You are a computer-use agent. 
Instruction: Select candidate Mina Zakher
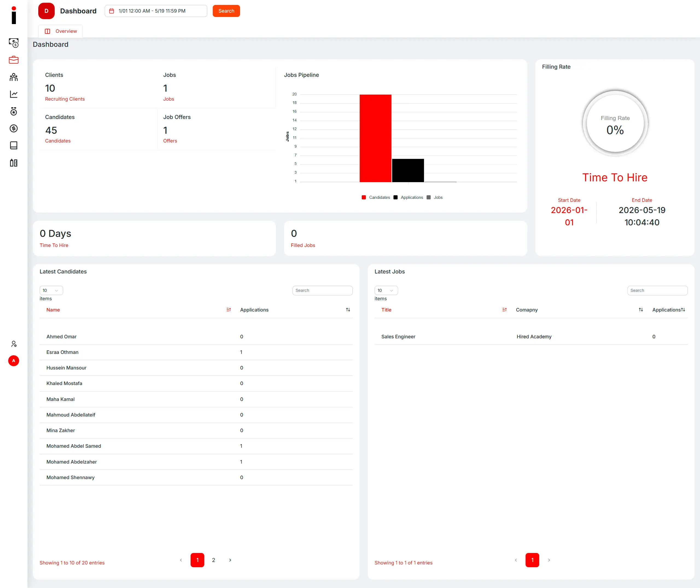(61, 430)
